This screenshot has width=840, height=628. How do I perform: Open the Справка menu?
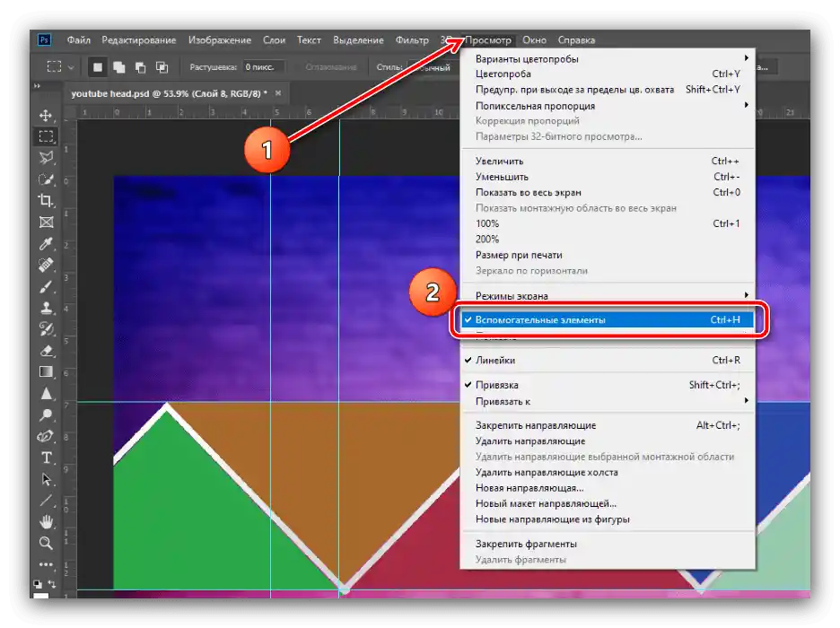pos(576,40)
